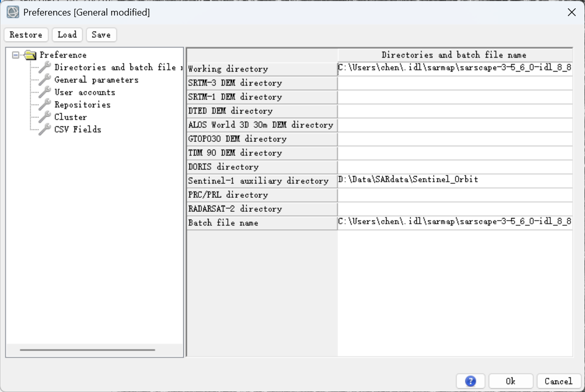Edit the Working directory path field
This screenshot has width=585, height=392.
click(x=455, y=69)
